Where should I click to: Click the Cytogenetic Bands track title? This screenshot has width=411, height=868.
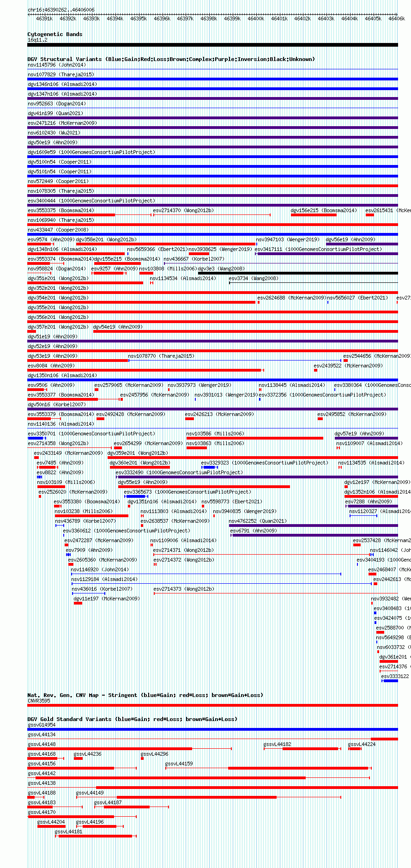(55, 34)
